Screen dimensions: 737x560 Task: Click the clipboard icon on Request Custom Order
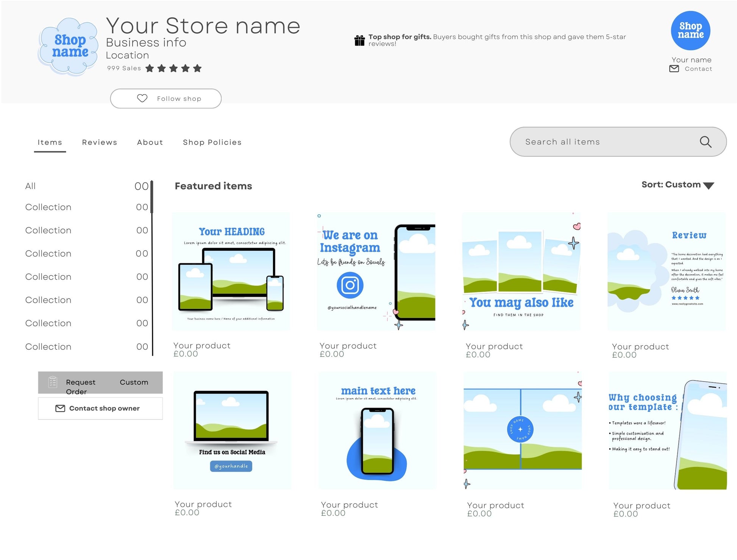tap(53, 382)
